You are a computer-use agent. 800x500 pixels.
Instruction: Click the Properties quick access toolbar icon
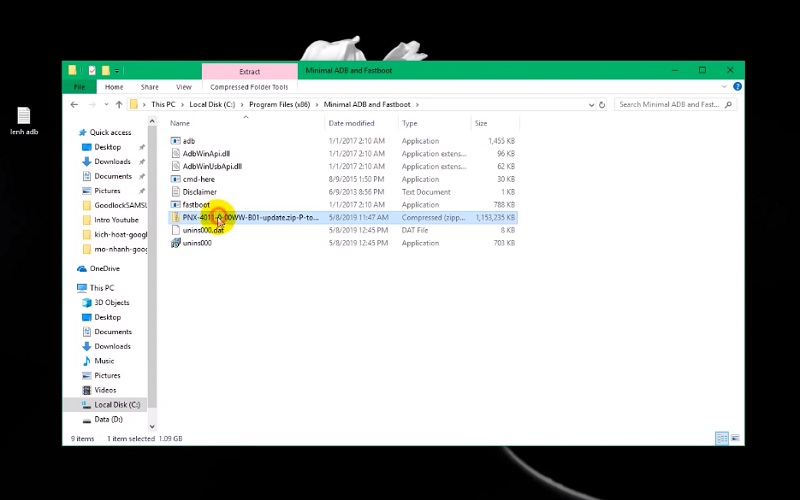(92, 70)
